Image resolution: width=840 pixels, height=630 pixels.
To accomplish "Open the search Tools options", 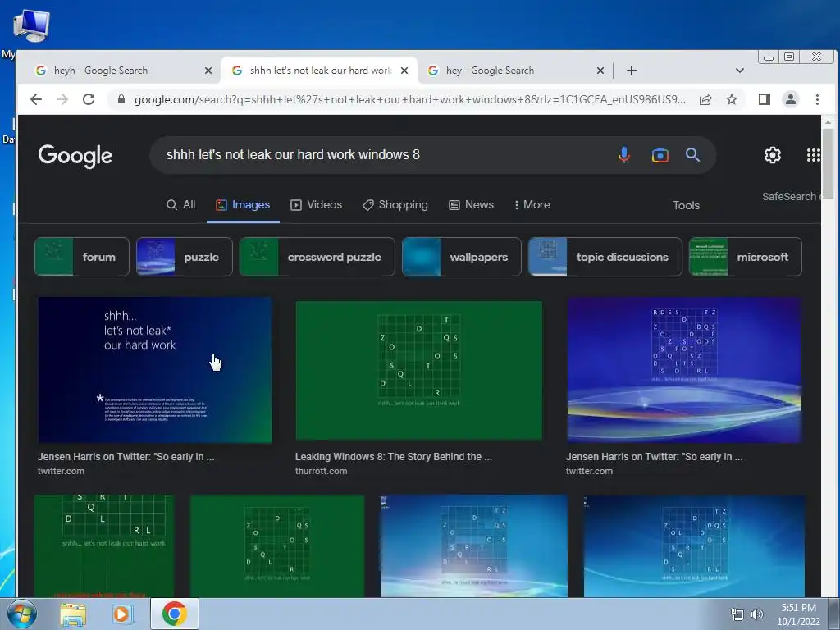I will click(x=687, y=205).
